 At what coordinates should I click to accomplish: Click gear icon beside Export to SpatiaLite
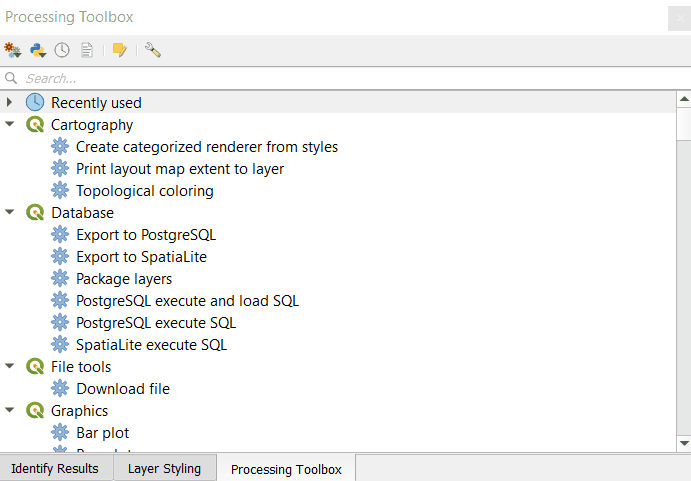tap(60, 257)
